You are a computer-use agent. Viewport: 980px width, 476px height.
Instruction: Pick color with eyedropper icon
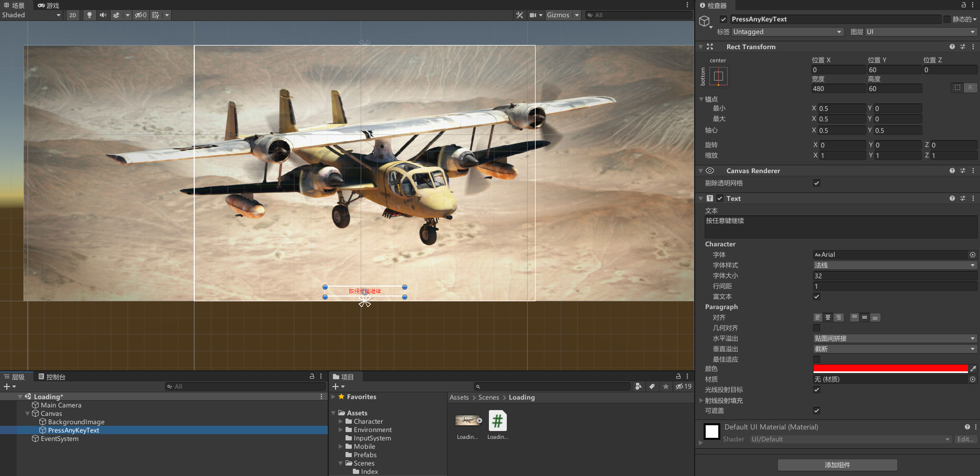point(973,369)
